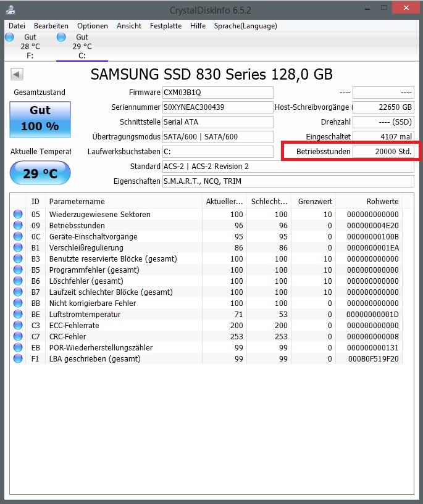The width and height of the screenshot is (423, 504).
Task: Click the Firmware field CXM03B1Q
Action: coord(218,93)
